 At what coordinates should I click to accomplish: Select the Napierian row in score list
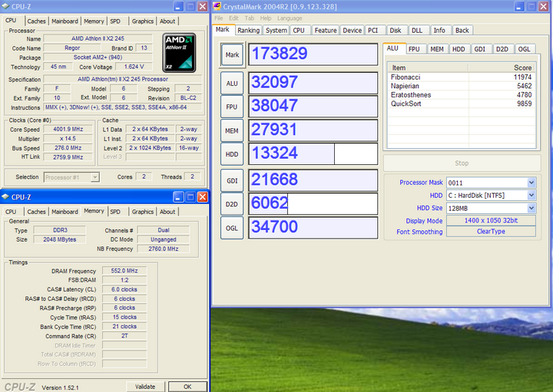tap(462, 86)
